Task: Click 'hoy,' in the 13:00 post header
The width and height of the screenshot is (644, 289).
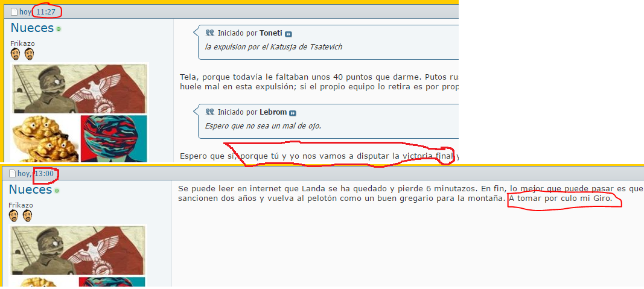Action: [x=25, y=174]
